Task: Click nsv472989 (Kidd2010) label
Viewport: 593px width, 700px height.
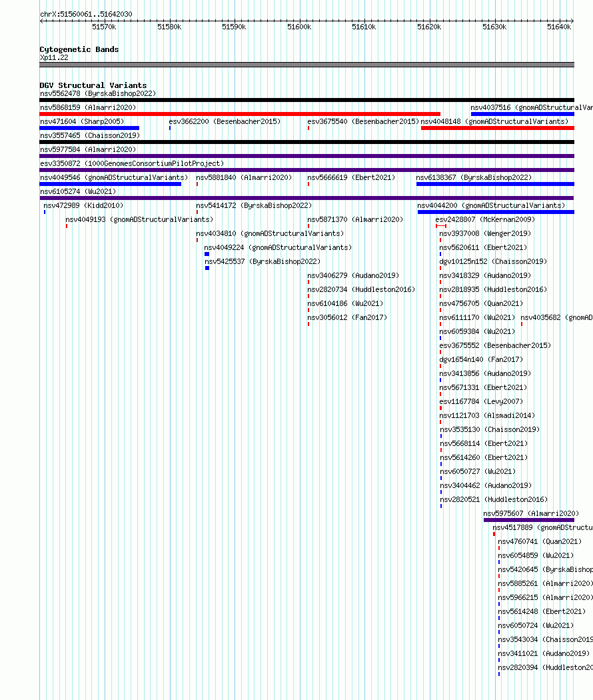Action: (83, 206)
